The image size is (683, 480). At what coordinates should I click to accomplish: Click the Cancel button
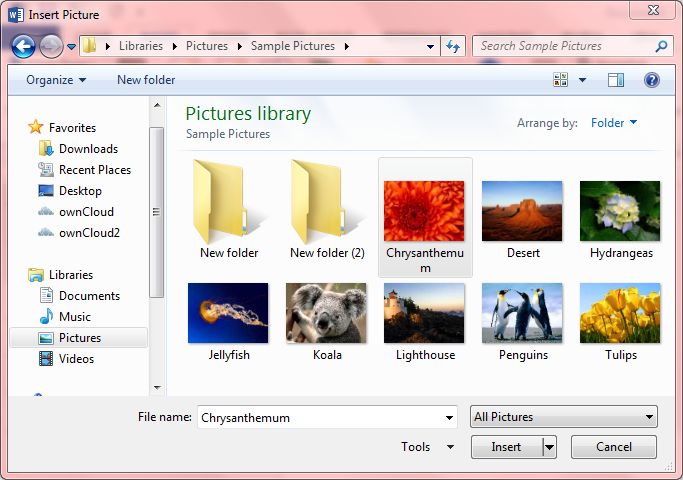(x=614, y=447)
